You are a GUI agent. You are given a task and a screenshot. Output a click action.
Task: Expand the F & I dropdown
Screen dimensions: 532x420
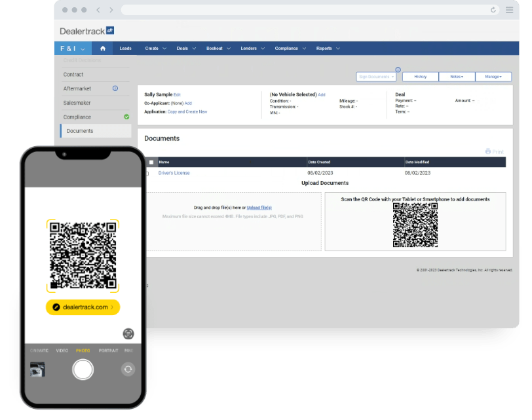pos(73,48)
